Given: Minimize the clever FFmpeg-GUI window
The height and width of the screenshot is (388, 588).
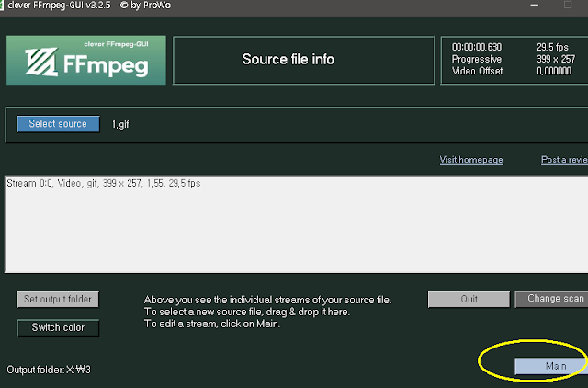Looking at the screenshot, I should (535, 6).
